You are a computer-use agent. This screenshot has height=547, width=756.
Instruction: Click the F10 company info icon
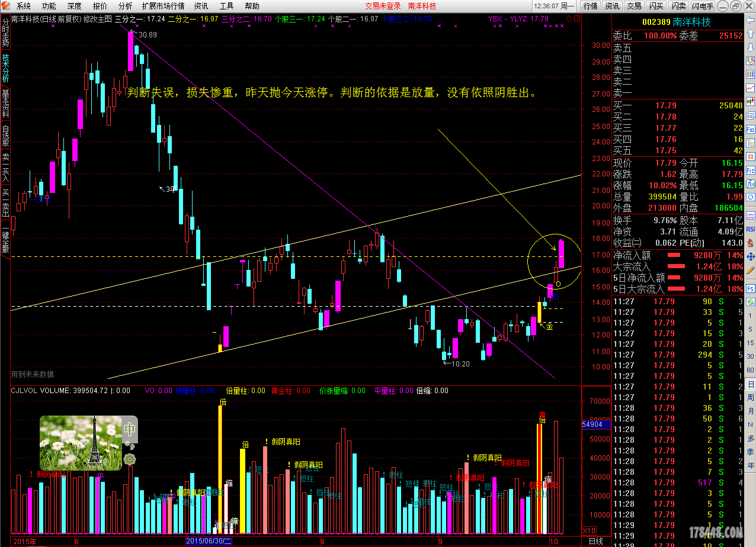(750, 130)
